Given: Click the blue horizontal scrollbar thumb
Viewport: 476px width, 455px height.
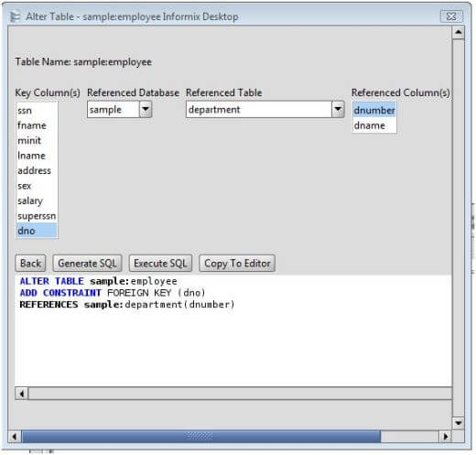Looking at the screenshot, I should [201, 437].
